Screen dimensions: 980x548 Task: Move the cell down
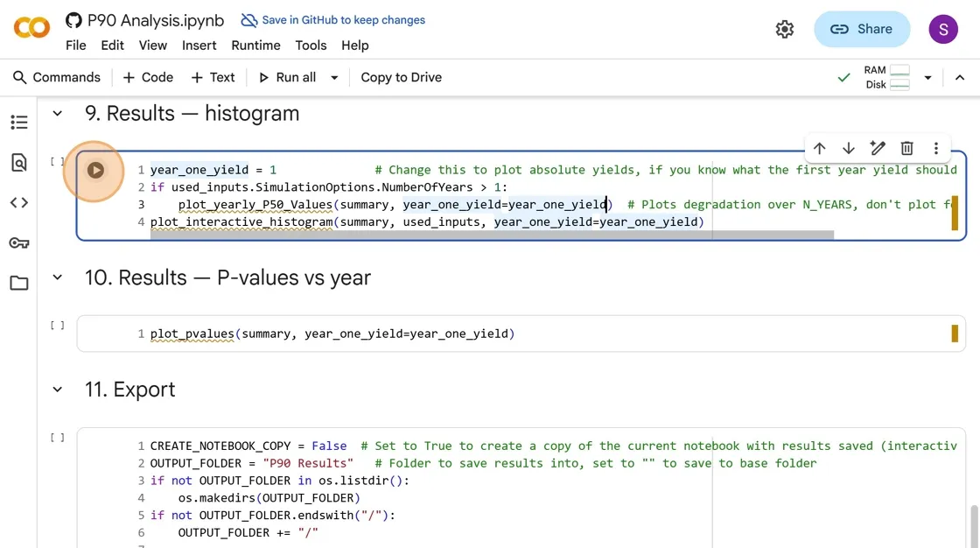point(849,149)
